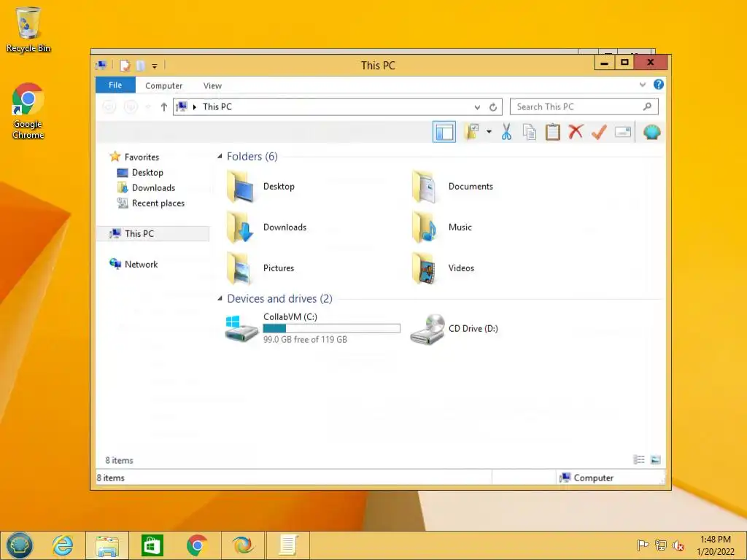Click the Search This PC field
The width and height of the screenshot is (747, 560).
[584, 106]
